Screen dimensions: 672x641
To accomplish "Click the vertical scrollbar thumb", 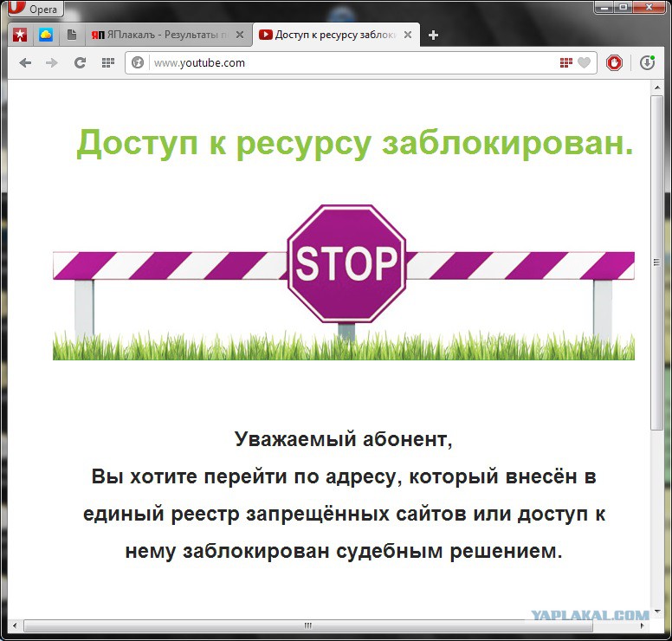I will click(657, 262).
